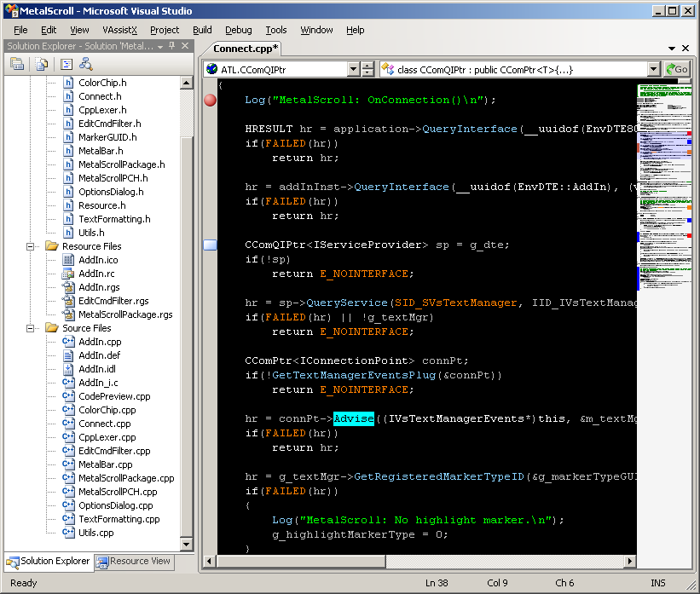700x594 pixels.
Task: Select the MetalBar.h file icon
Action: [x=68, y=151]
